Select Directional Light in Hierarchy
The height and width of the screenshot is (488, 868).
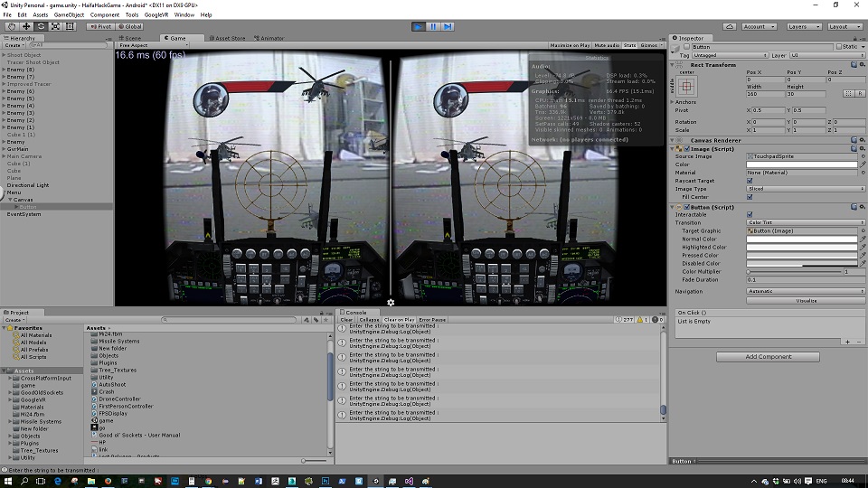pos(28,185)
